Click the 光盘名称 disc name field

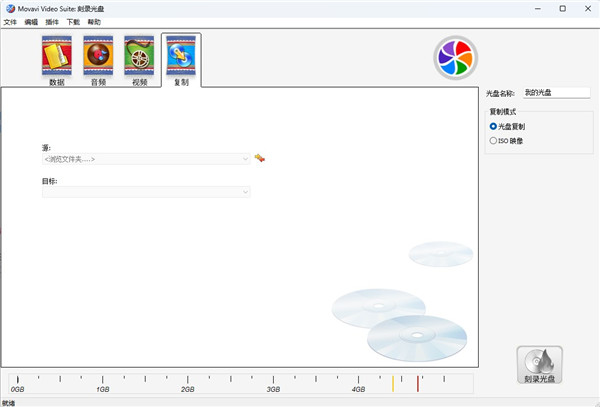click(556, 93)
